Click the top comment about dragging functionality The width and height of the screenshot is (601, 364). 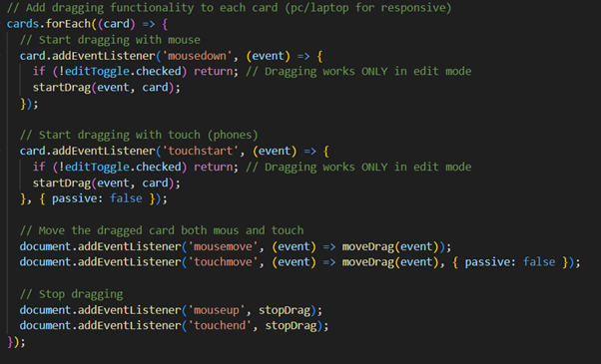(x=230, y=8)
